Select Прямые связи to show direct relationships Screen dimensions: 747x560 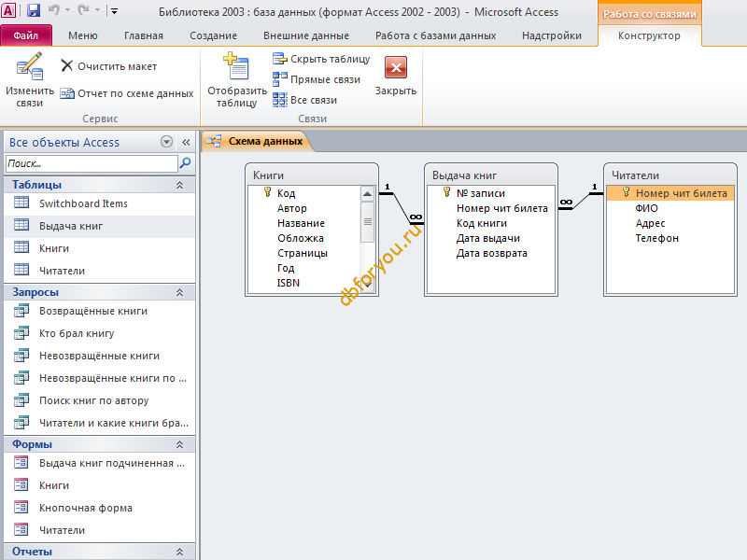pos(317,79)
